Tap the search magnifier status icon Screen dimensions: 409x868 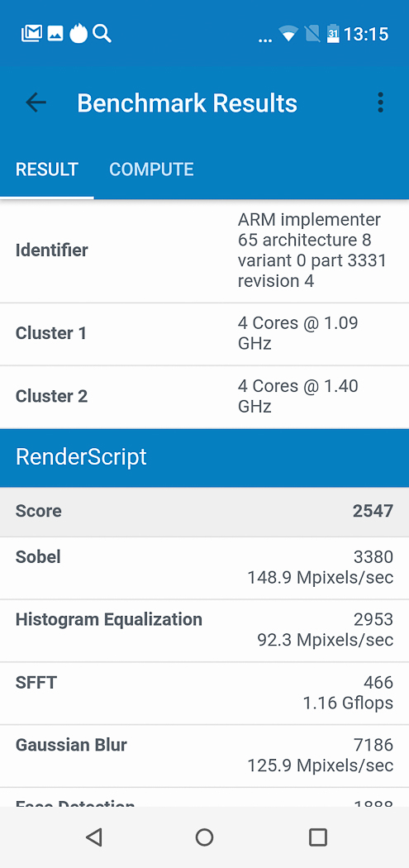point(102,34)
